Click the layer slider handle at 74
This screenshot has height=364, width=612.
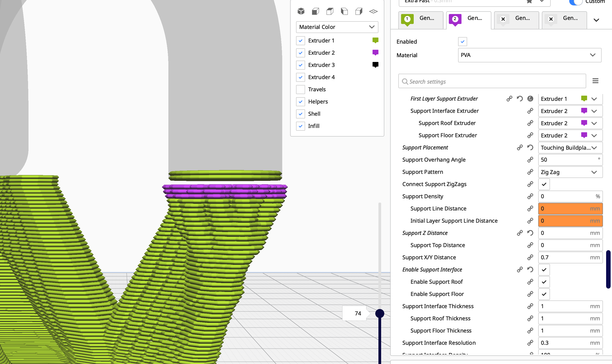coord(380,313)
